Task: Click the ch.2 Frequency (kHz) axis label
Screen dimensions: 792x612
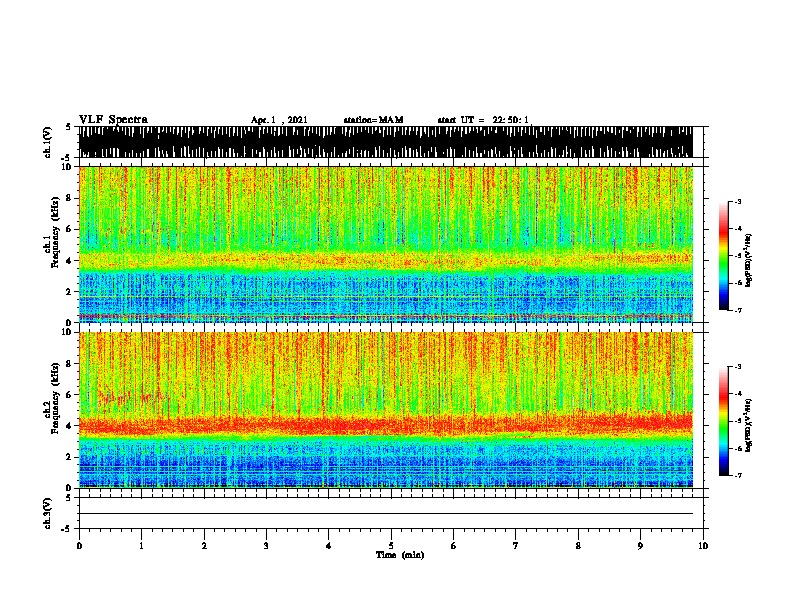Action: click(x=55, y=399)
